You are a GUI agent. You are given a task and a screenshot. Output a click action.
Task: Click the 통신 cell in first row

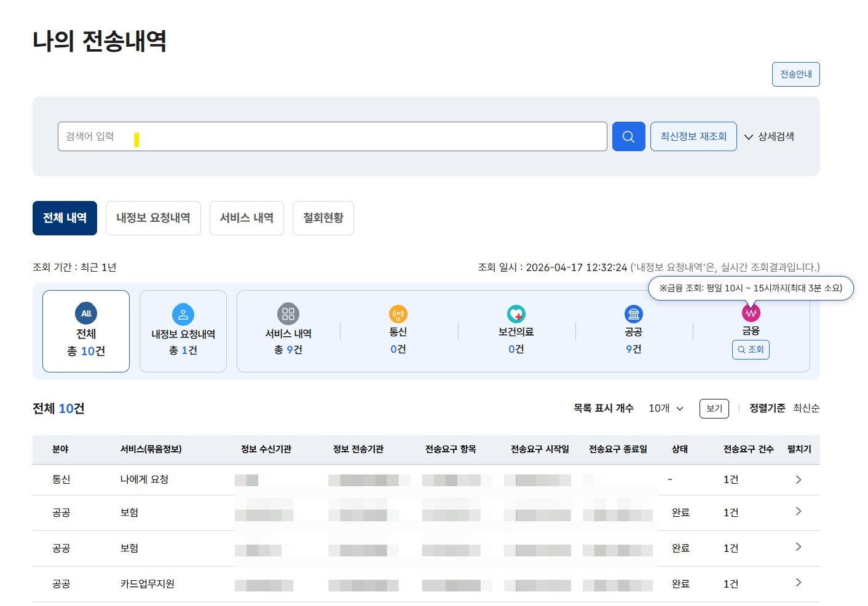click(61, 479)
